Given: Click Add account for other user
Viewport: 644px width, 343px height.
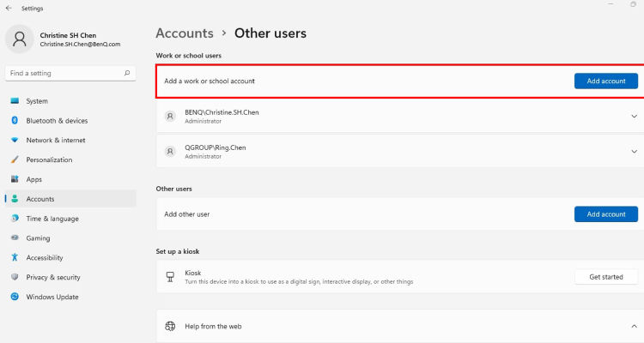Looking at the screenshot, I should [606, 214].
